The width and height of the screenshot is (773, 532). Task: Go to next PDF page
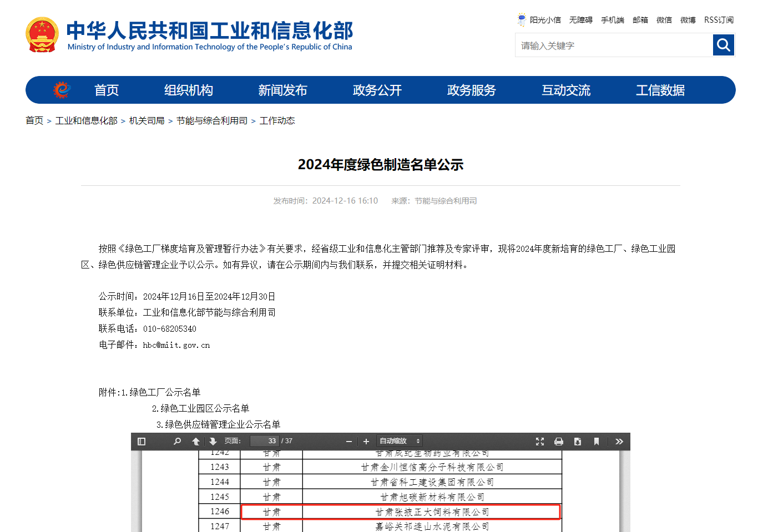pyautogui.click(x=213, y=442)
